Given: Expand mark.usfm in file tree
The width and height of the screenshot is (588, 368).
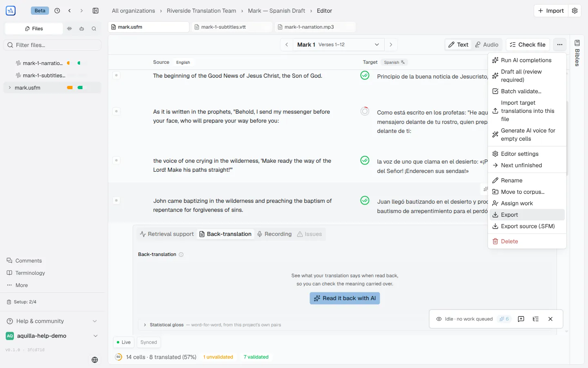Looking at the screenshot, I should 10,88.
